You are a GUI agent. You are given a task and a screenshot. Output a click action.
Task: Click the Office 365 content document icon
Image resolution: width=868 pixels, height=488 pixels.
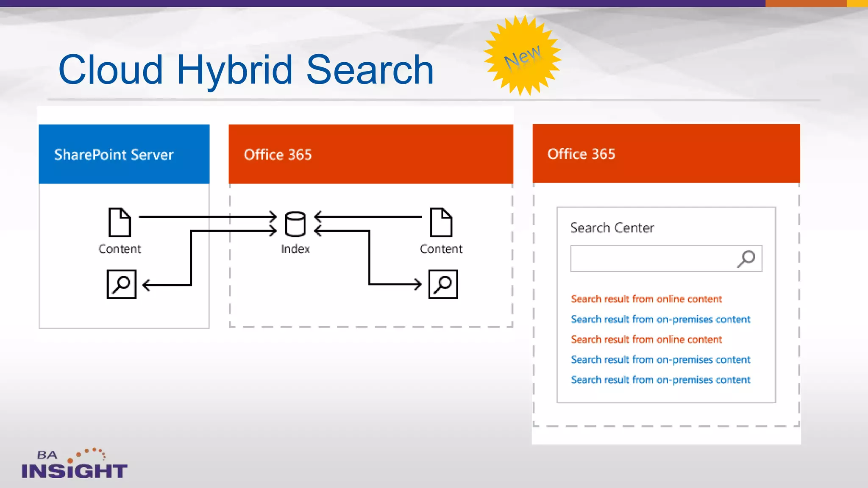pyautogui.click(x=441, y=222)
